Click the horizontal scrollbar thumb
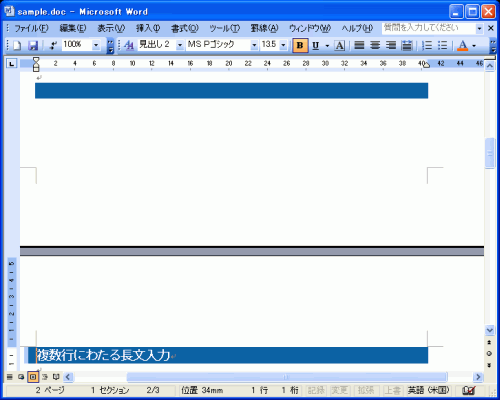The image size is (500, 400). click(287, 377)
